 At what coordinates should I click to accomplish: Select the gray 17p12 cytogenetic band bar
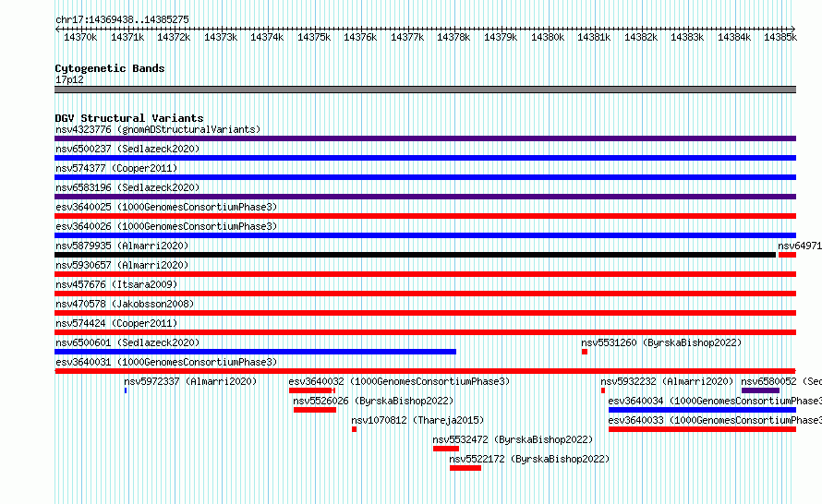point(425,90)
